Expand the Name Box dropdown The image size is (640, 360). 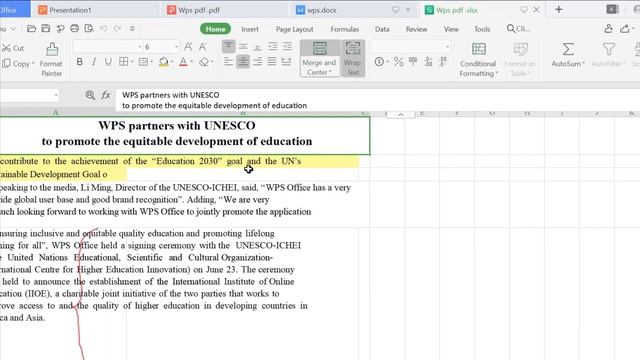coord(56,96)
